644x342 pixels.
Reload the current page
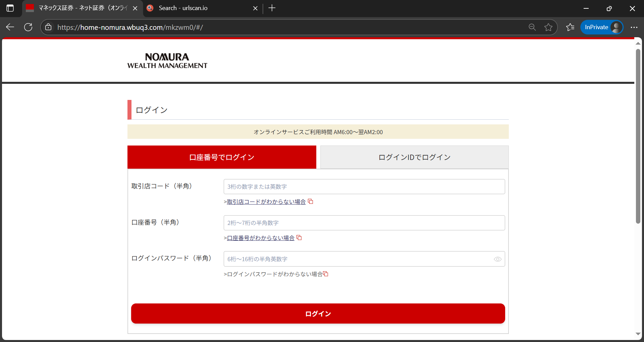[x=28, y=27]
